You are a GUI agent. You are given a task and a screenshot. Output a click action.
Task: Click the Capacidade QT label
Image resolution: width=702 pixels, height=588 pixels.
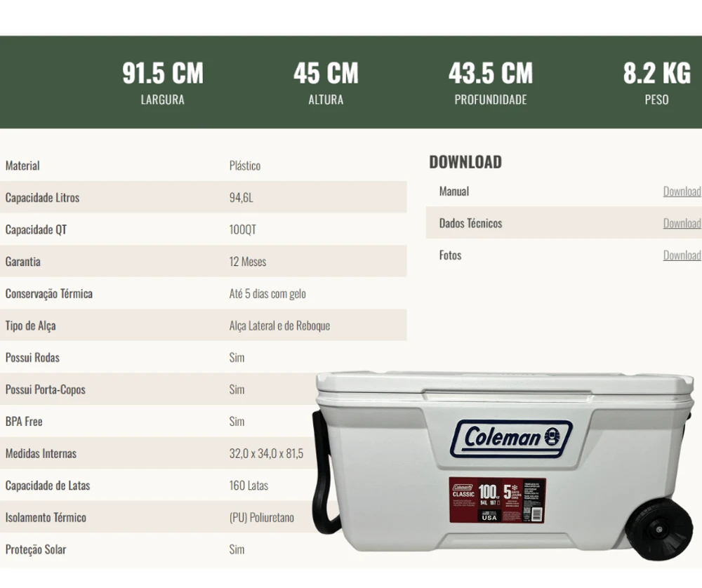point(36,229)
